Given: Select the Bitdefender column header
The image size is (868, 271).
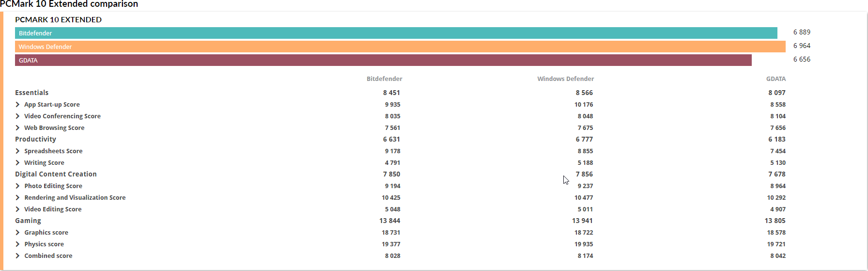Looking at the screenshot, I should 385,79.
